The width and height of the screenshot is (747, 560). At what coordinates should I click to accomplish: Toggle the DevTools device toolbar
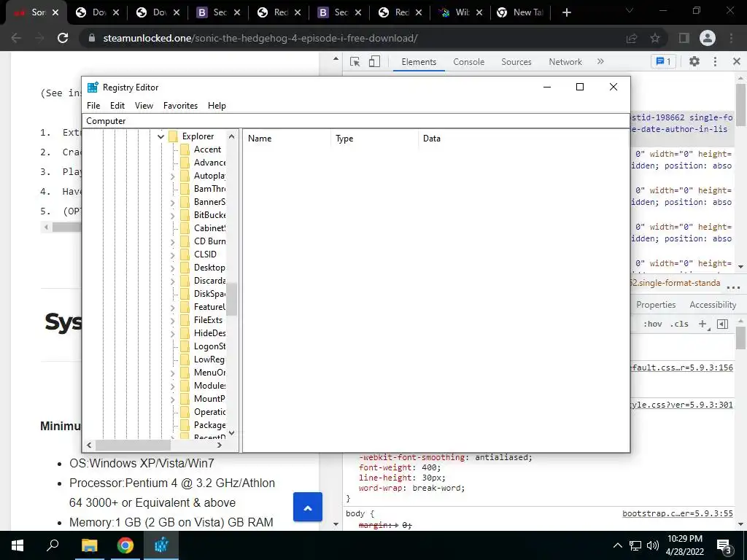(x=374, y=61)
